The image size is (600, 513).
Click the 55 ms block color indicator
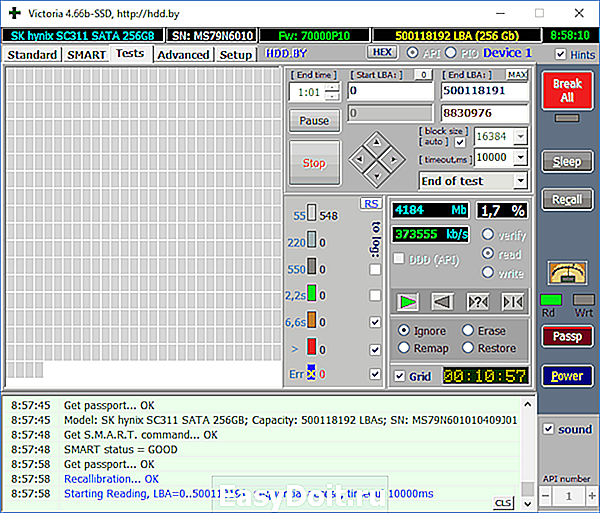click(311, 213)
